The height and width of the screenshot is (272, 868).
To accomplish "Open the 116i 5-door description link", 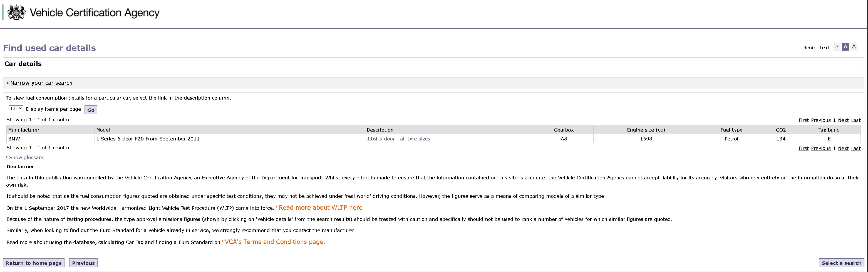I will pyautogui.click(x=398, y=139).
